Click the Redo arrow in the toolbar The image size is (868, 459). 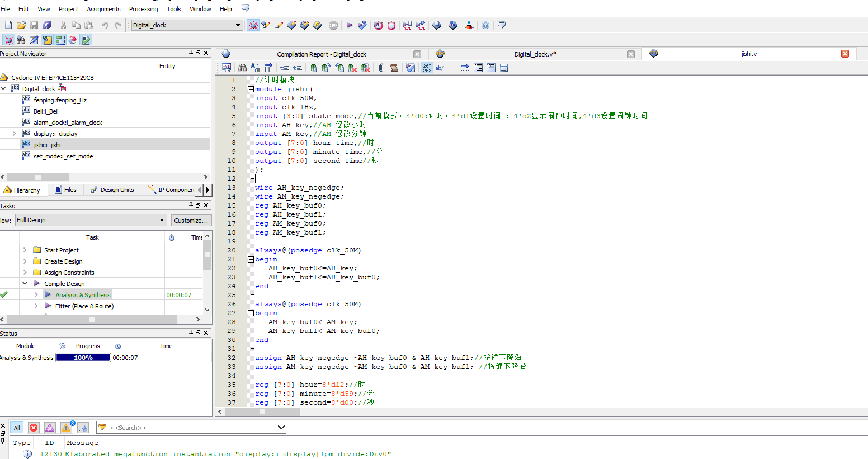118,25
